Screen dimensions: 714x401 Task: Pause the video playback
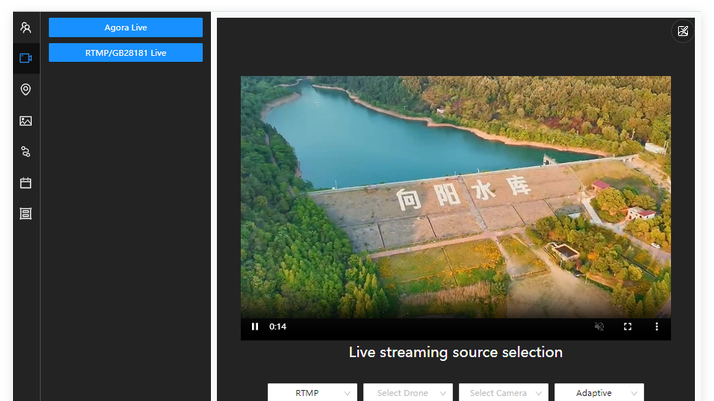(255, 326)
